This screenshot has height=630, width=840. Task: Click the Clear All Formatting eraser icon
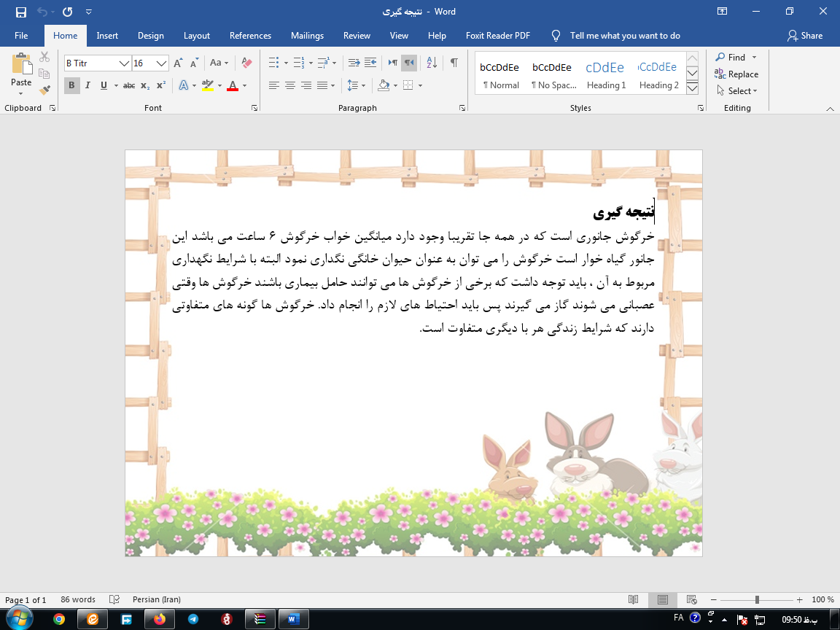[x=246, y=63]
